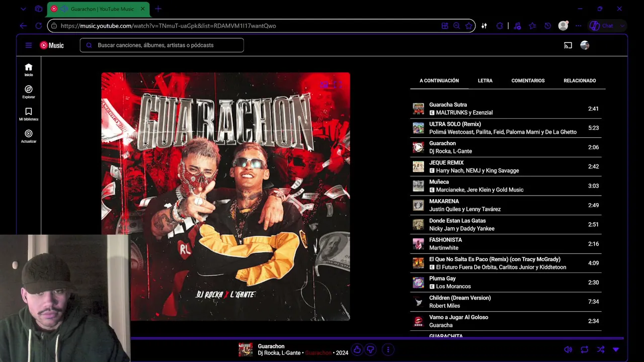Open the YouTube Music account avatar
Viewport: 644px width, 362px height.
(x=585, y=45)
